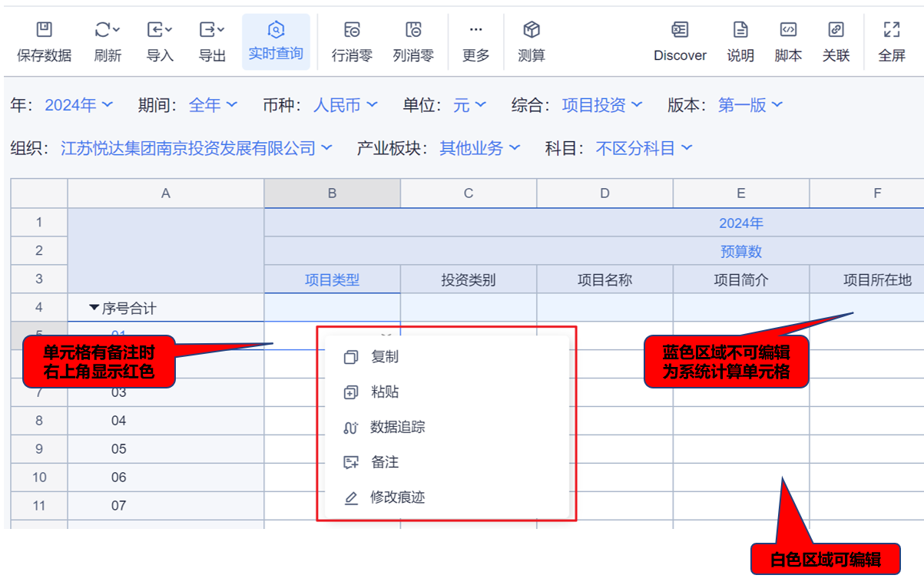Viewport: 924px width, 585px height.
Task: Open the Export (导出) toolbar icon
Action: [212, 31]
